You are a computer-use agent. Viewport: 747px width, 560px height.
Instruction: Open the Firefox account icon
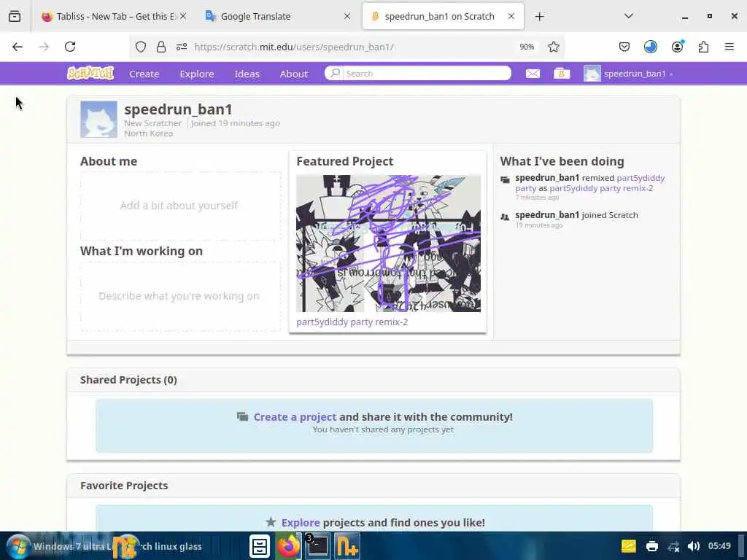pos(678,47)
